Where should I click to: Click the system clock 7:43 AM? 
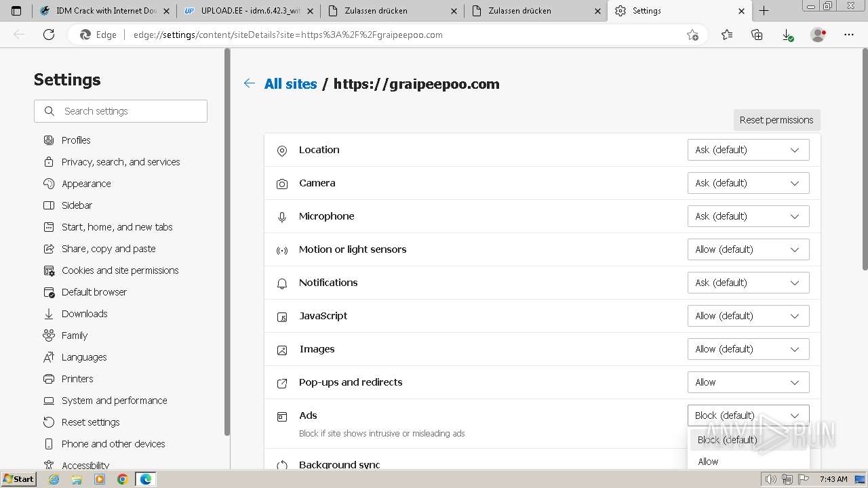tap(833, 479)
